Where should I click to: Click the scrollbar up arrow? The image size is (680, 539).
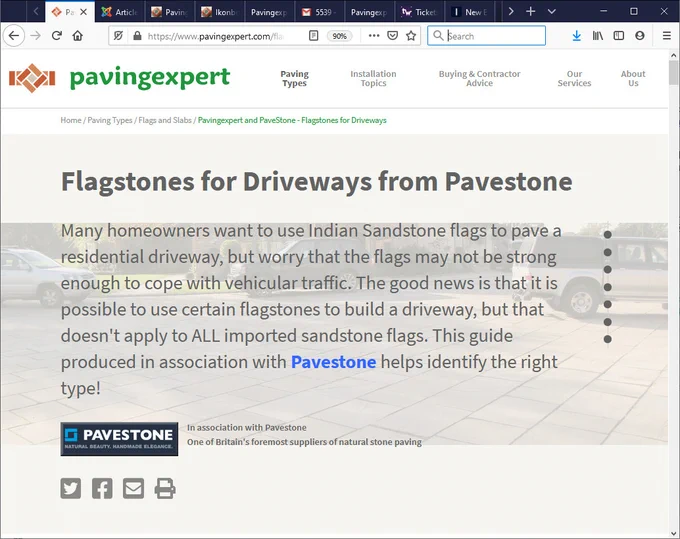click(673, 56)
